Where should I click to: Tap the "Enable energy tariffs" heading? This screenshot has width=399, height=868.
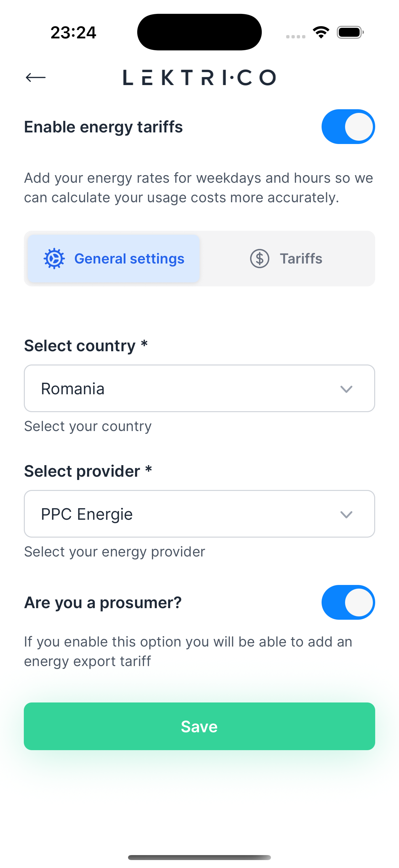pos(103,127)
